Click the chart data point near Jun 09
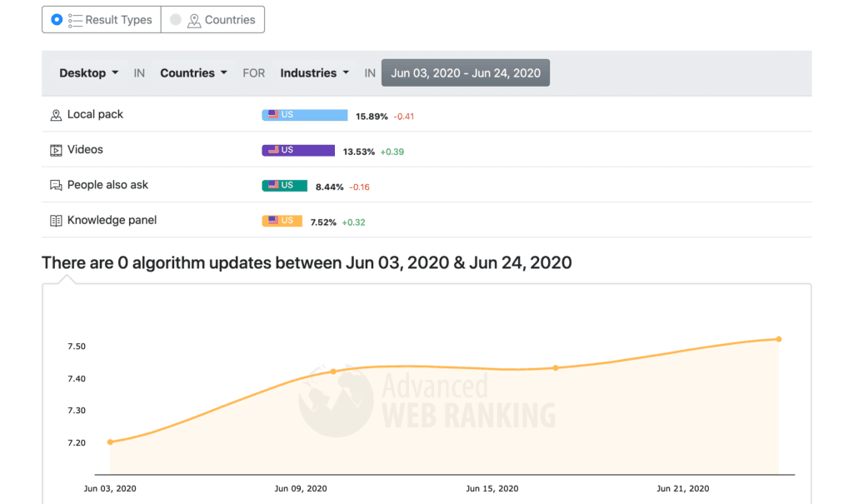Image resolution: width=853 pixels, height=504 pixels. click(x=333, y=372)
